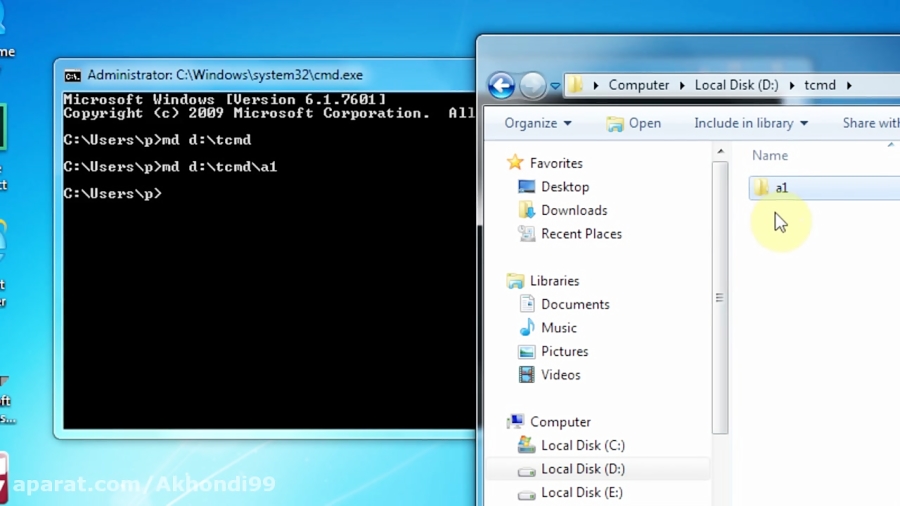Open Recent Places in navigation pane
The width and height of the screenshot is (900, 506).
581,234
